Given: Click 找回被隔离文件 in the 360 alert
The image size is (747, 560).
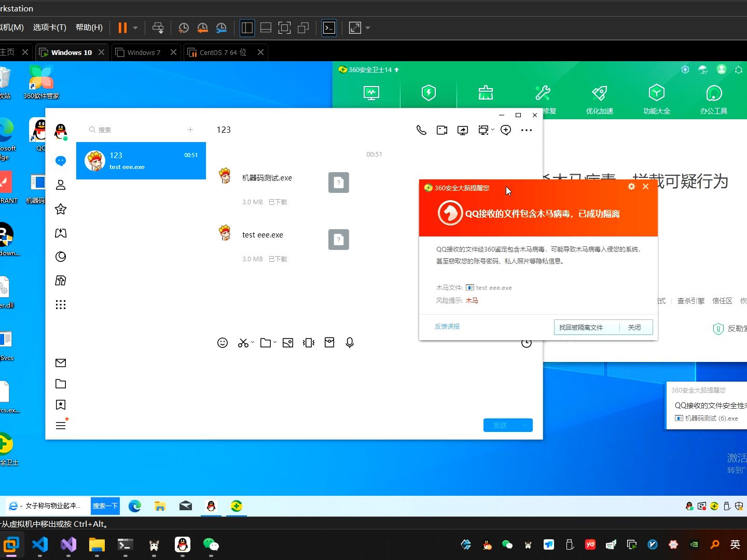Looking at the screenshot, I should point(587,328).
